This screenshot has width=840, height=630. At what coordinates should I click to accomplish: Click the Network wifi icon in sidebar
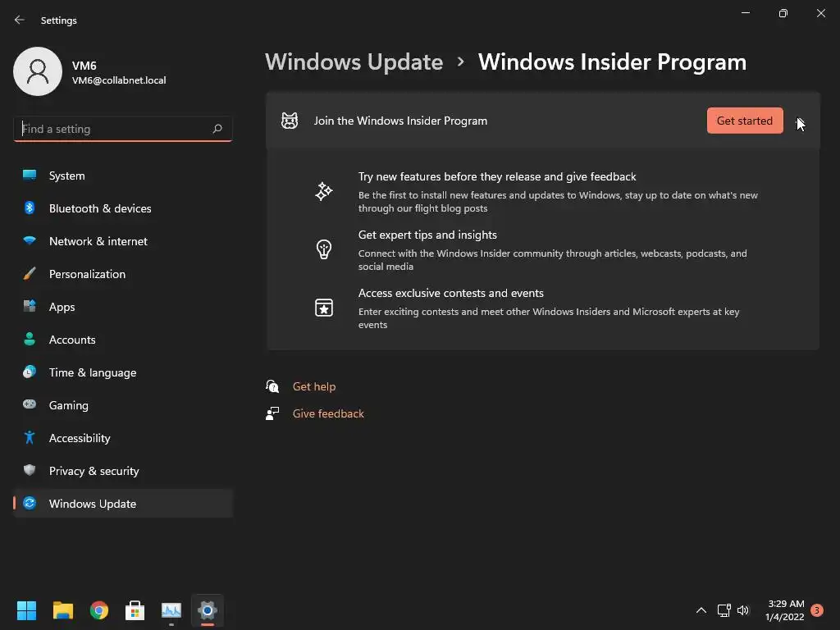[30, 240]
